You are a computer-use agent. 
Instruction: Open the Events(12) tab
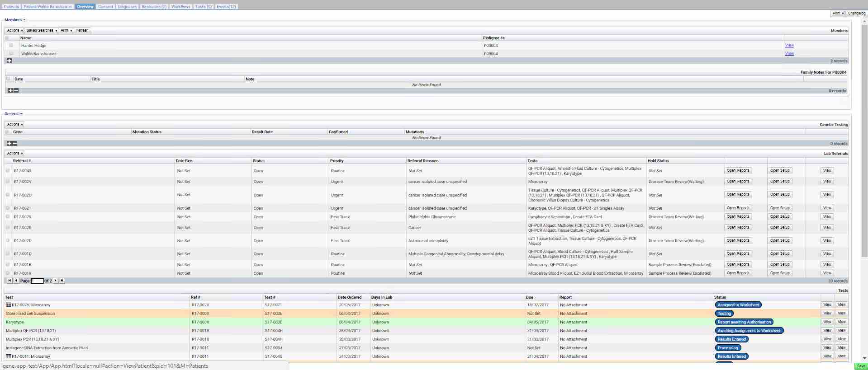[226, 7]
